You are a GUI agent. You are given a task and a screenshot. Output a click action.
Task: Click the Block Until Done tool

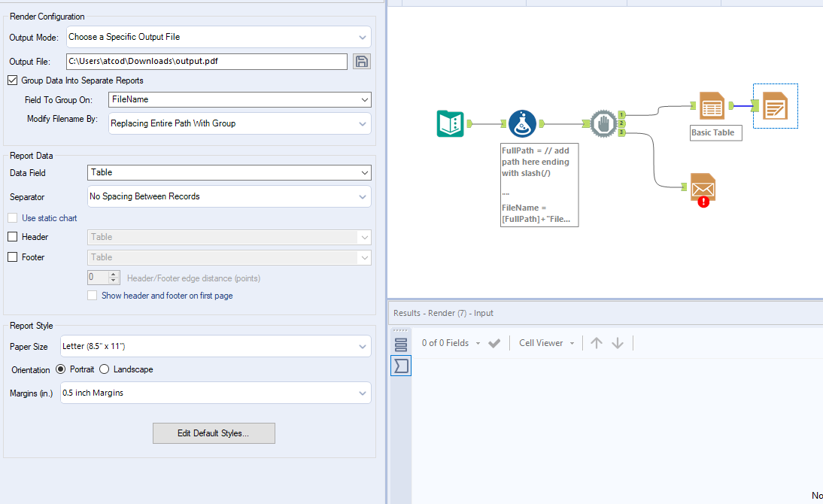coord(603,123)
